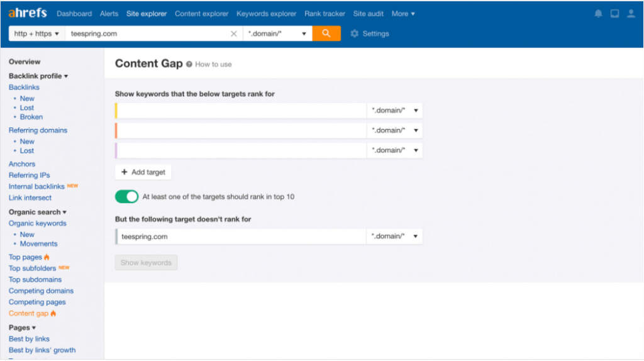Open the Top subfolders link
This screenshot has height=361, width=644.
click(32, 268)
